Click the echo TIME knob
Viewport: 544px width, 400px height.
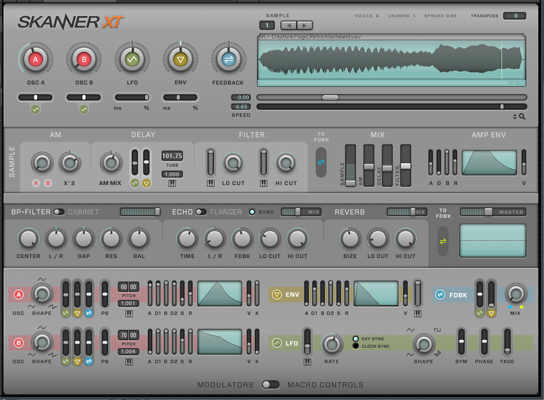click(x=187, y=238)
